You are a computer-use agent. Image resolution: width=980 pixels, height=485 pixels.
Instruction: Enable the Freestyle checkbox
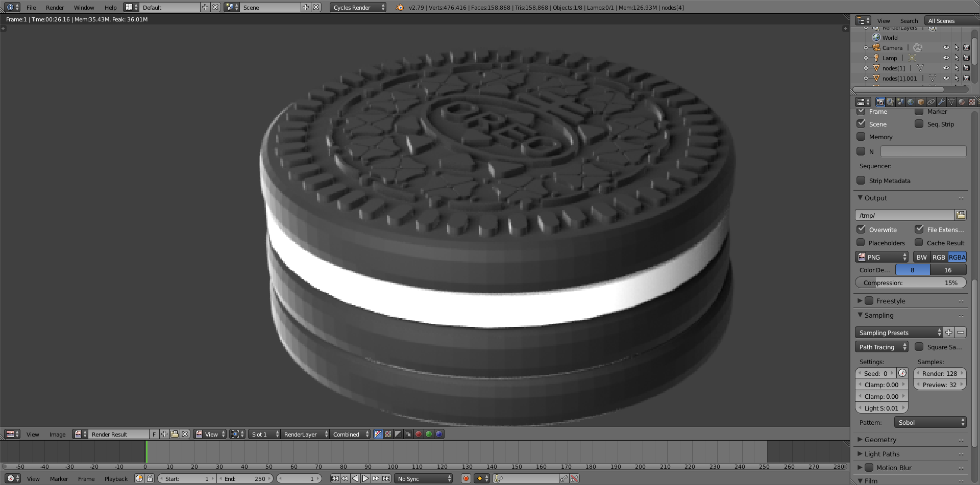click(x=869, y=301)
